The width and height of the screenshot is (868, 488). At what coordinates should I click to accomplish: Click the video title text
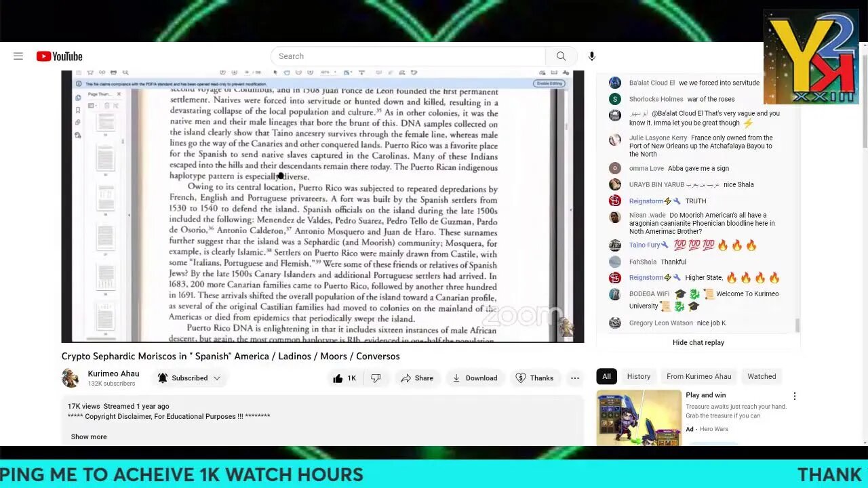231,356
